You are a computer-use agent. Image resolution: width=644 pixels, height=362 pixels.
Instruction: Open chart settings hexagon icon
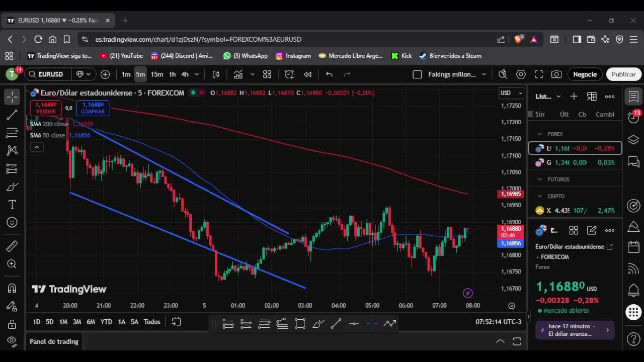point(521,74)
